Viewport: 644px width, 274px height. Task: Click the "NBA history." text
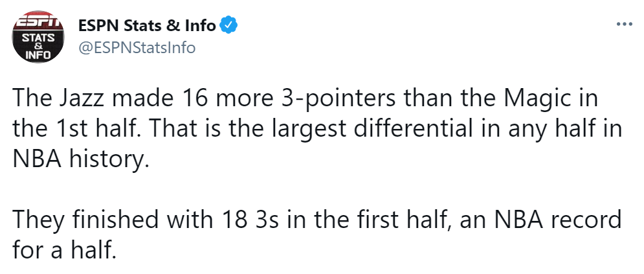click(80, 159)
